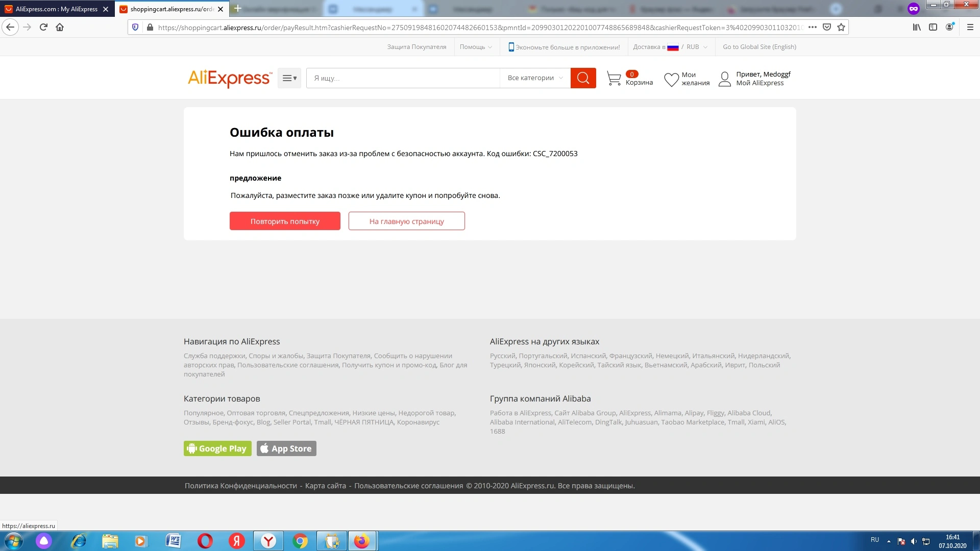Open the App Store download badge

tap(286, 448)
